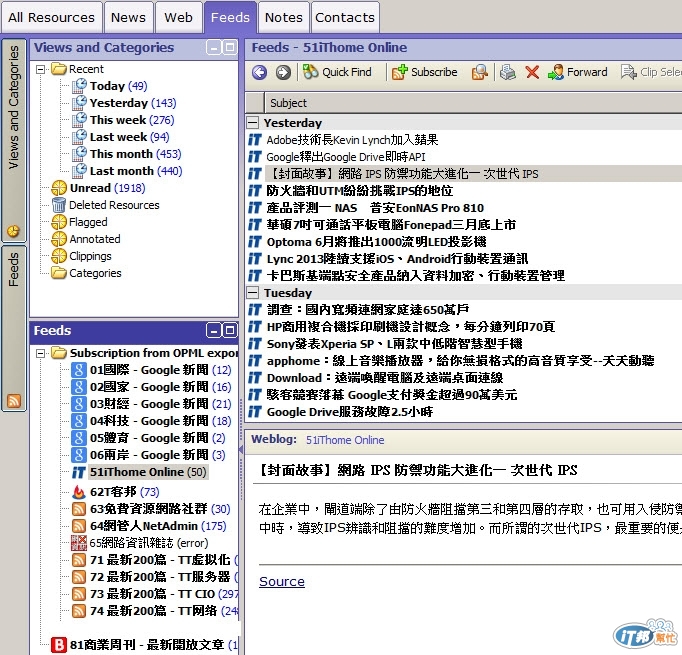Select 73 最新200篇 - TT CIO feed
The image size is (682, 655).
164,594
